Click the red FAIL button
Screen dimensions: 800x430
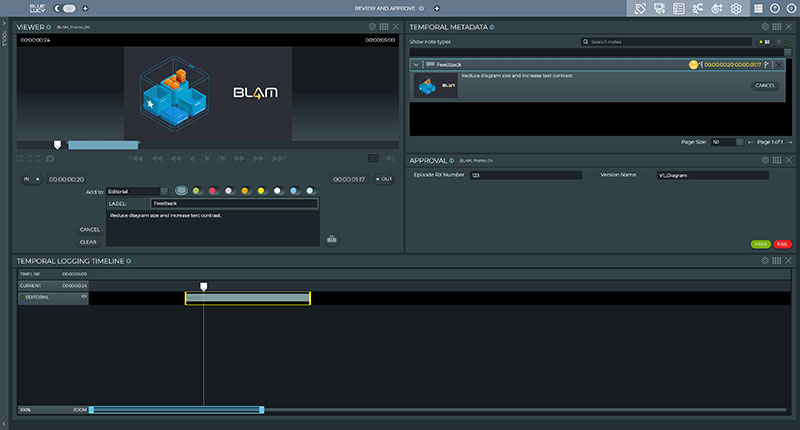[x=782, y=244]
